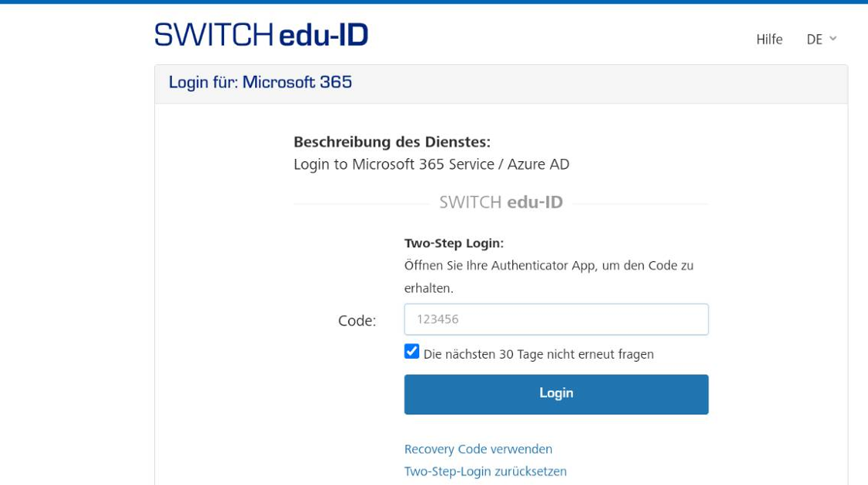This screenshot has width=868, height=485.
Task: Select 'Login to Microsoft 365 Service / Azure AD' text
Action: [x=431, y=164]
